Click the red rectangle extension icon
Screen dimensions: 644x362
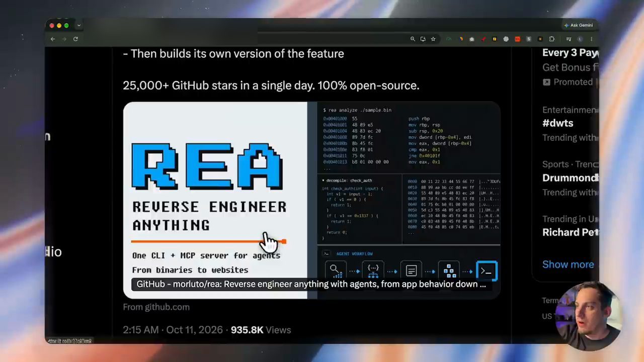[x=517, y=39]
